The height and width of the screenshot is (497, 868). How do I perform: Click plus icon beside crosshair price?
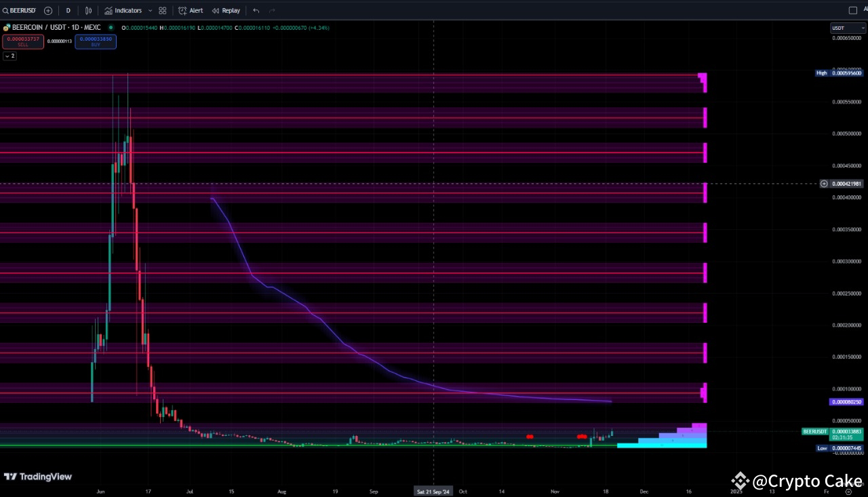824,184
